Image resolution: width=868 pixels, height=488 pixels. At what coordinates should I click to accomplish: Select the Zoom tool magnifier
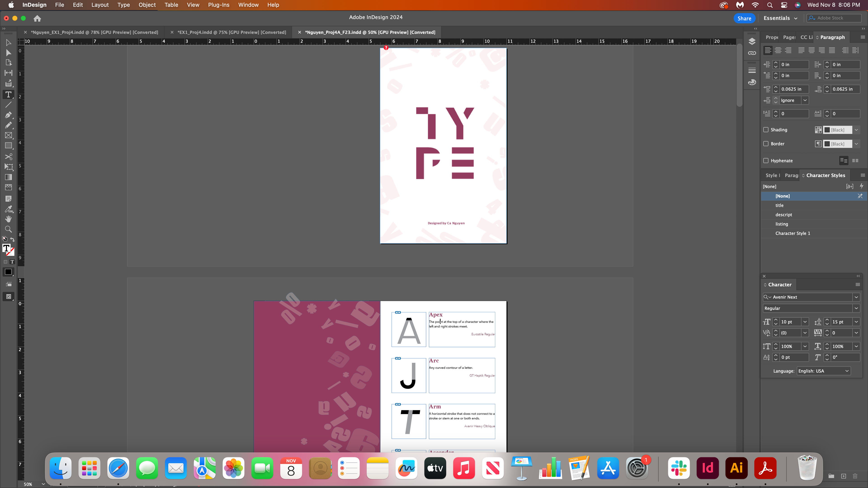point(8,229)
